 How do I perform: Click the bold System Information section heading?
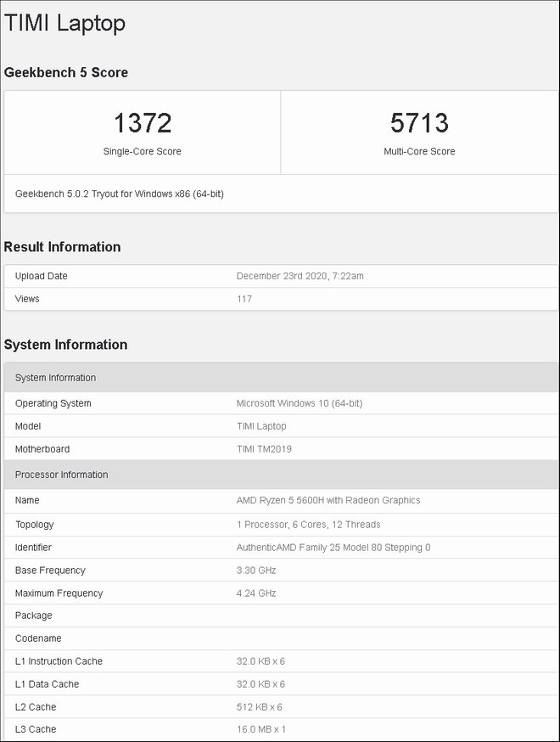pos(65,344)
